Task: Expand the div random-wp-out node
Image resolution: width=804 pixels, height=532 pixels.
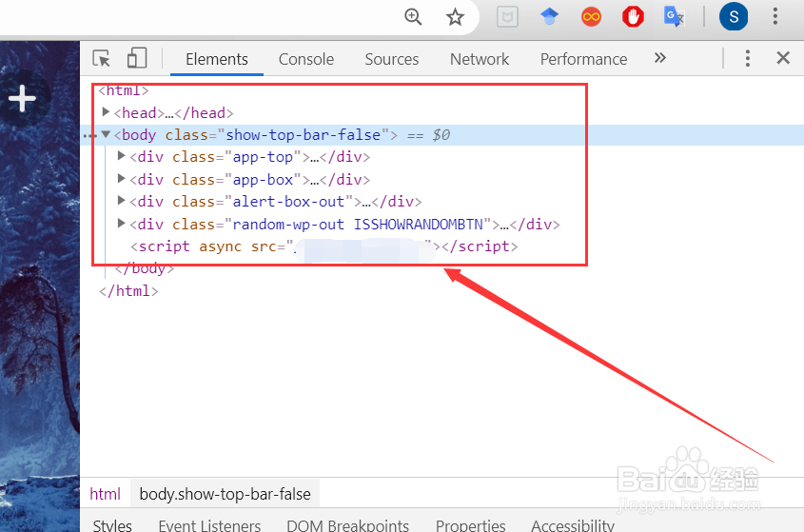Action: pos(121,223)
